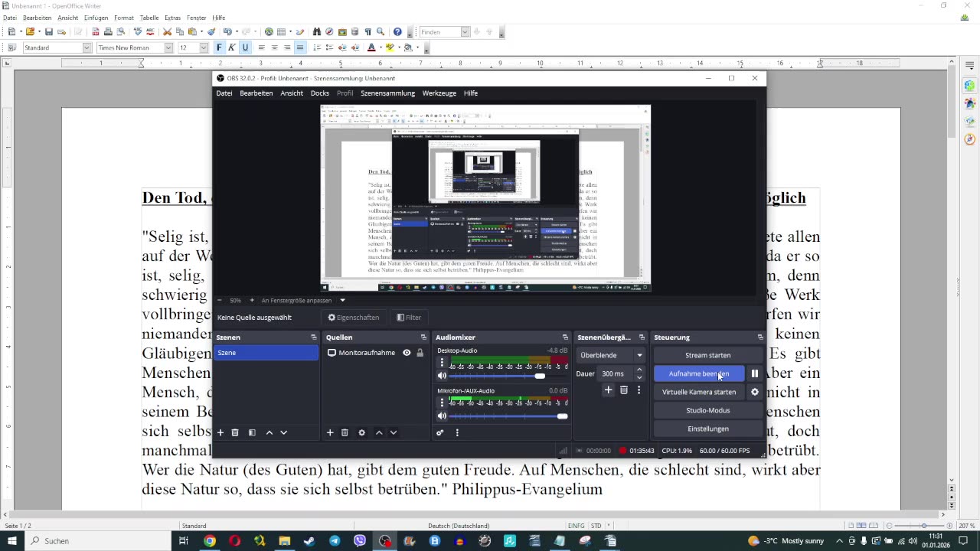The height and width of the screenshot is (551, 980).
Task: Delete the selected scene with trash icon
Action: (235, 432)
